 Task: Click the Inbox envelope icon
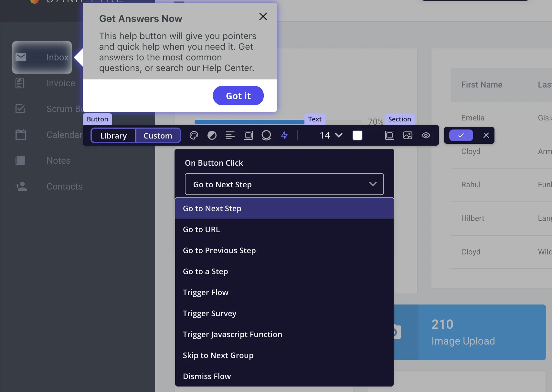tap(21, 57)
